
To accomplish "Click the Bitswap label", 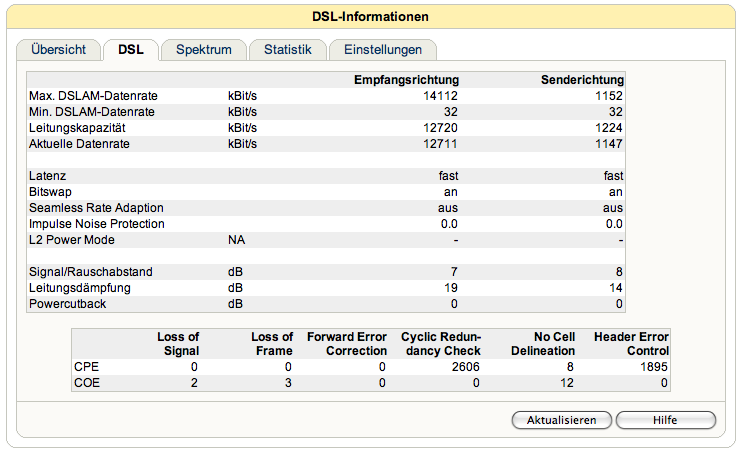I will (50, 192).
